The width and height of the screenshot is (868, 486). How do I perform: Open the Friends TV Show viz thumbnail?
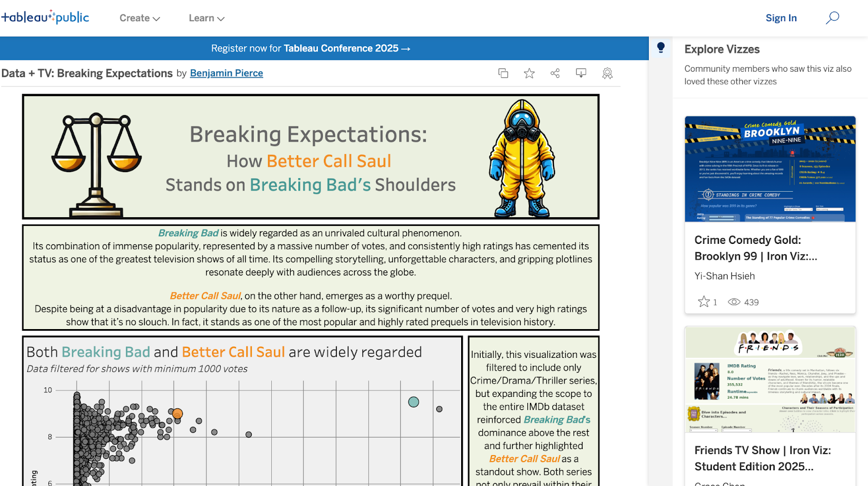pos(770,379)
